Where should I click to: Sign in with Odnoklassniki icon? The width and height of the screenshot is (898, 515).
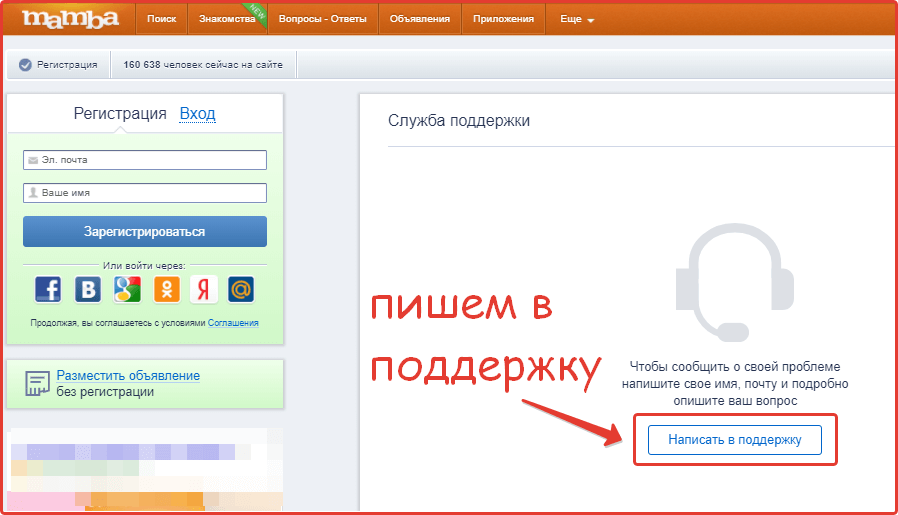(167, 289)
